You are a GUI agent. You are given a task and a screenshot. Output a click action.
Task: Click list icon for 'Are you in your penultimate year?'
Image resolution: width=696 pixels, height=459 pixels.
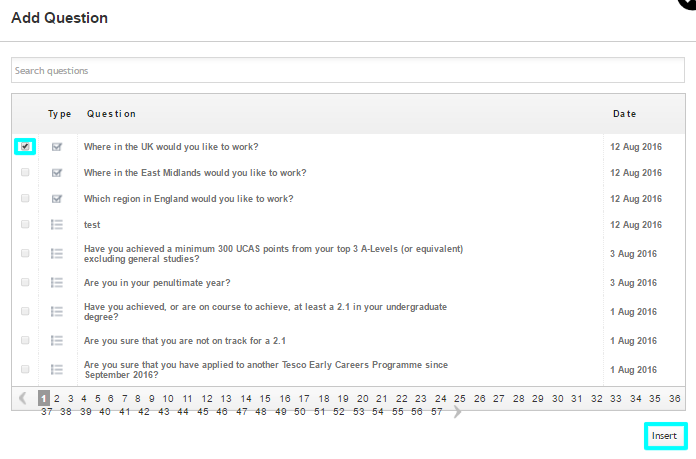57,283
